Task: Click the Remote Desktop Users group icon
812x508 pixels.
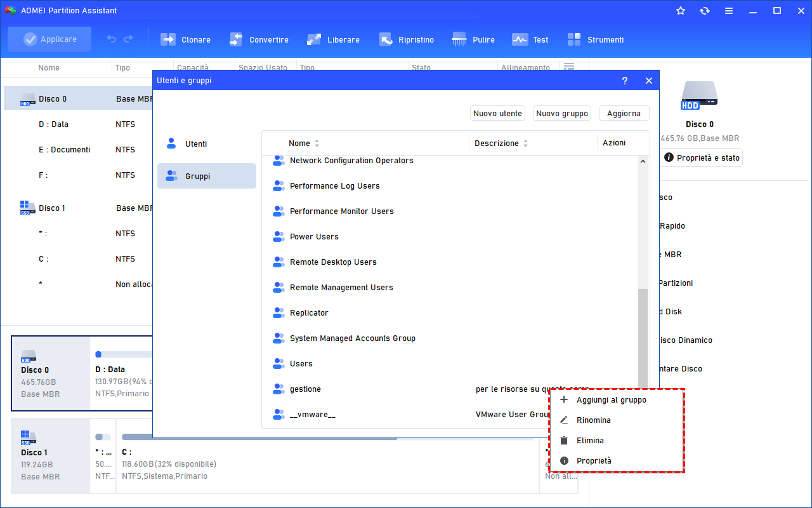Action: tap(278, 262)
